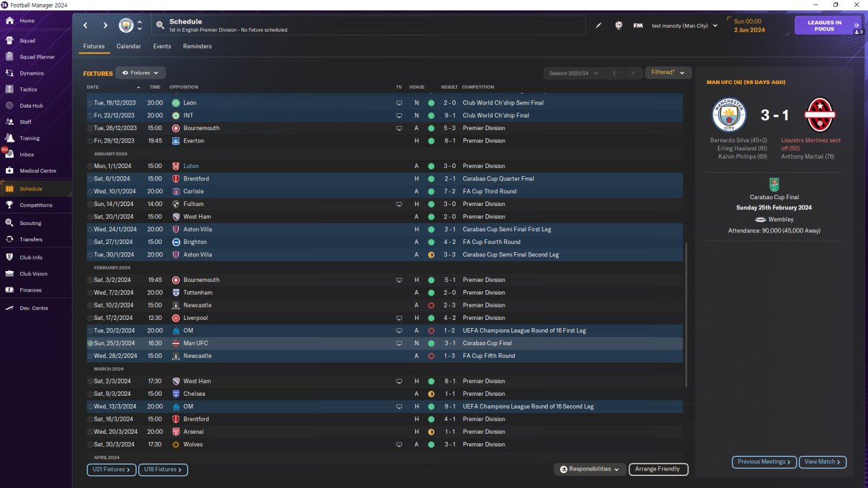Click the Sun 2 Jun 2024 date display
The height and width of the screenshot is (488, 868).
click(749, 26)
